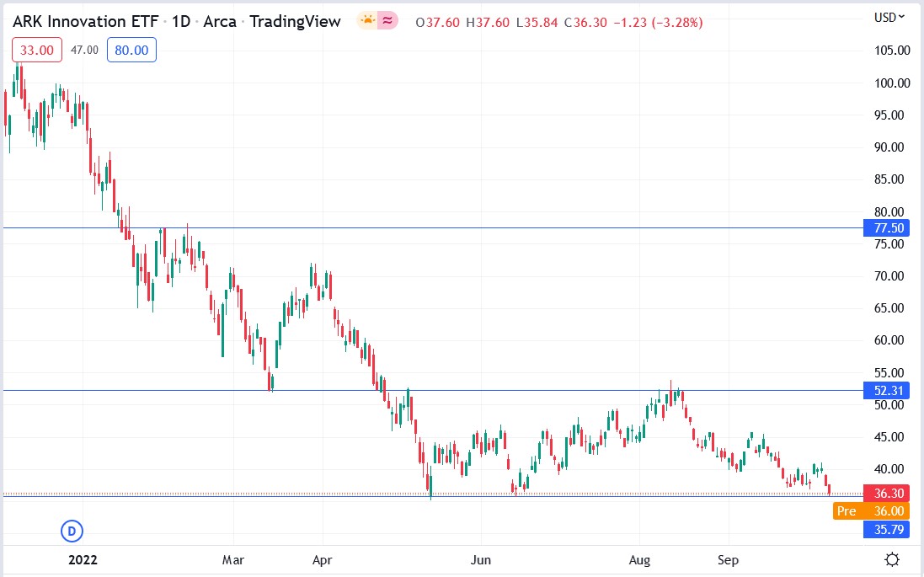Click the Jun label on time axis

[480, 559]
